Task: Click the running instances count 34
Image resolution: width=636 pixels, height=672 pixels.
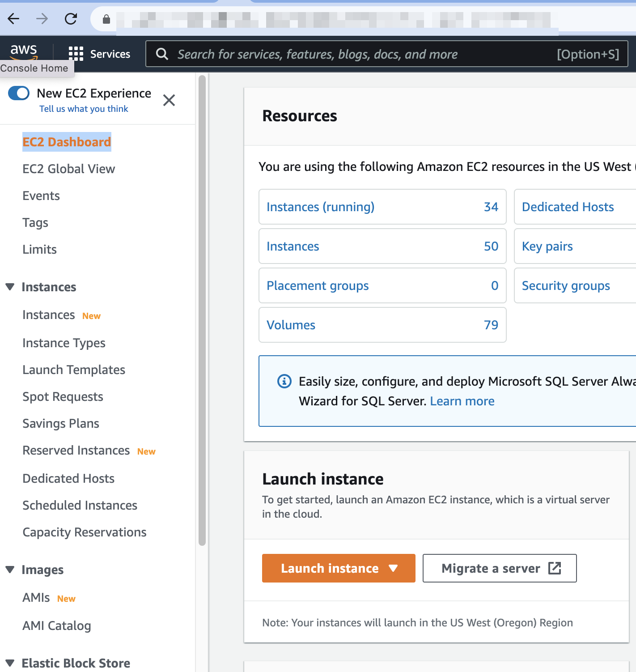Action: coord(491,207)
